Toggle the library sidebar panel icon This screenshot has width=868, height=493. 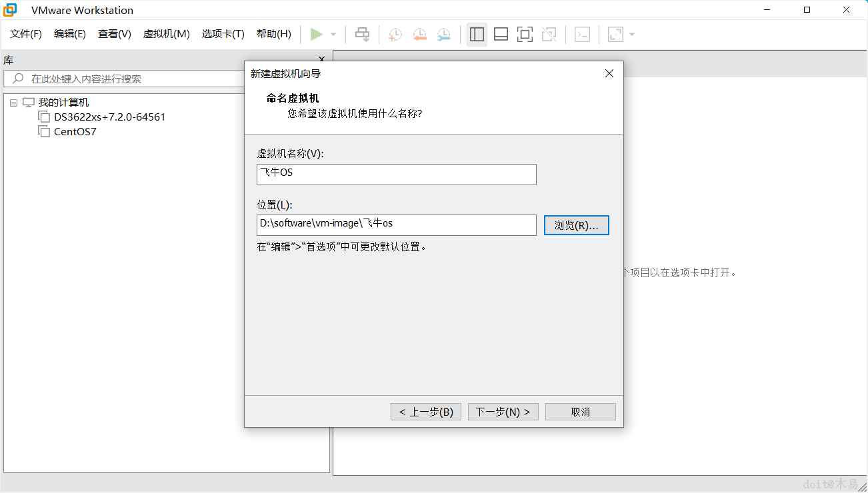click(x=477, y=33)
